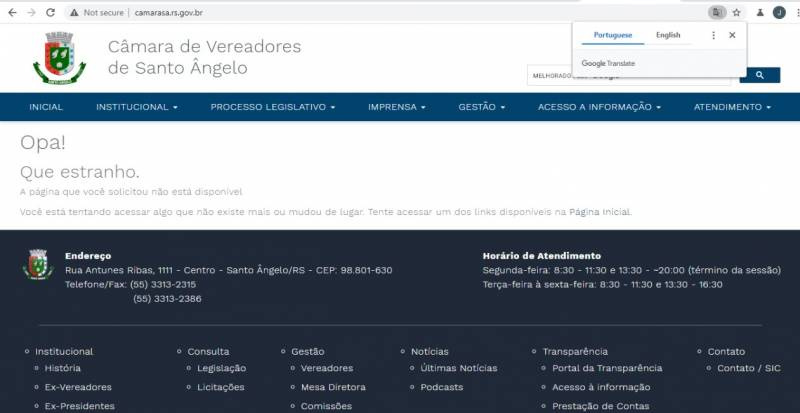This screenshot has width=800, height=413.
Task: Open footer link Consulta
Action: click(x=208, y=351)
